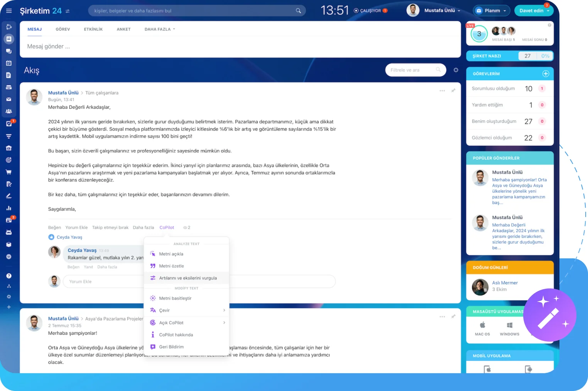Open the mail icon in left sidebar
588x391 pixels.
pyautogui.click(x=9, y=99)
